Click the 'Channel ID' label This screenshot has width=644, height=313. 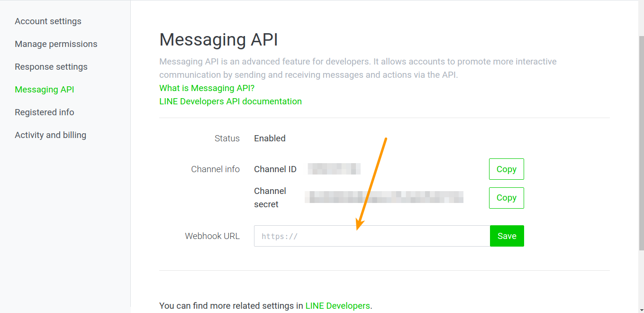(275, 169)
